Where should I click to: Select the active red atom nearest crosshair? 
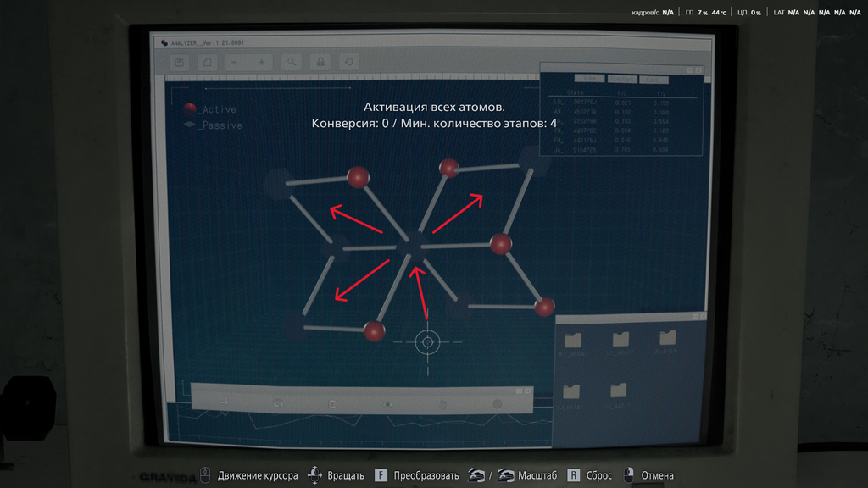click(374, 331)
